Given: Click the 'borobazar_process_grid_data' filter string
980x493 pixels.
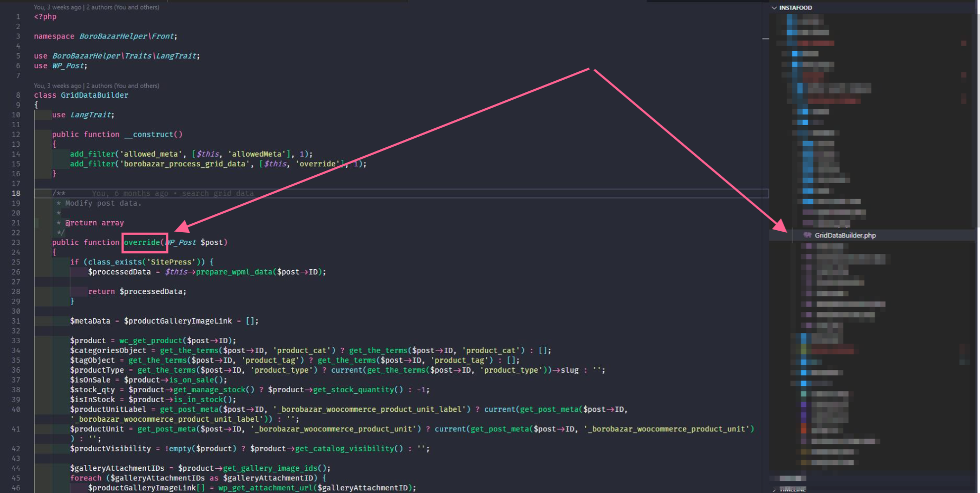Looking at the screenshot, I should pyautogui.click(x=185, y=164).
